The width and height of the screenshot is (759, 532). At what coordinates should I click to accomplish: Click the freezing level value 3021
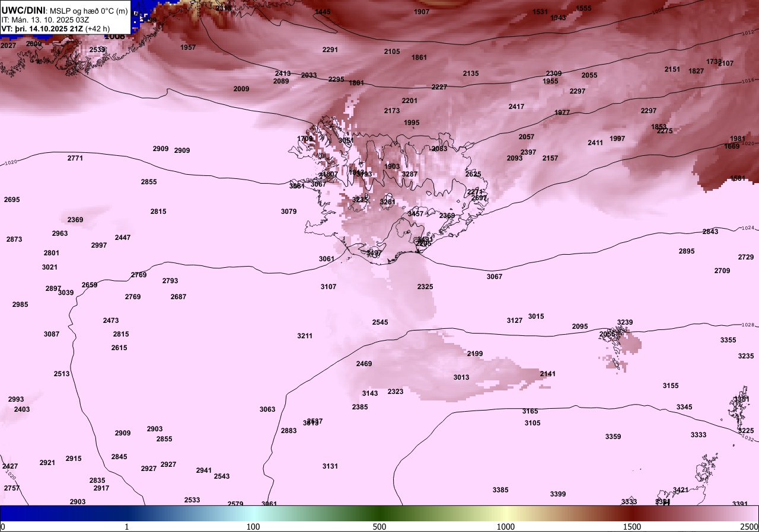pos(50,267)
